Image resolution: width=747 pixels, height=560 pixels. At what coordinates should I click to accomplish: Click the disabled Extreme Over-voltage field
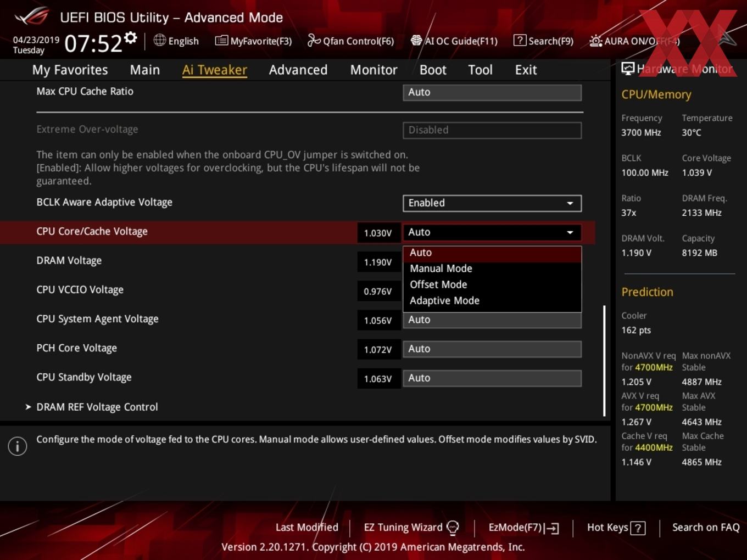pyautogui.click(x=492, y=130)
